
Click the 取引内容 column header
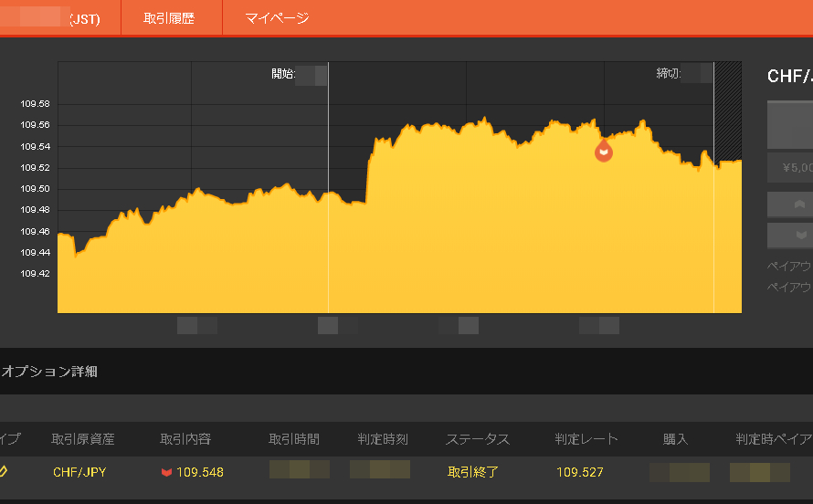(185, 439)
